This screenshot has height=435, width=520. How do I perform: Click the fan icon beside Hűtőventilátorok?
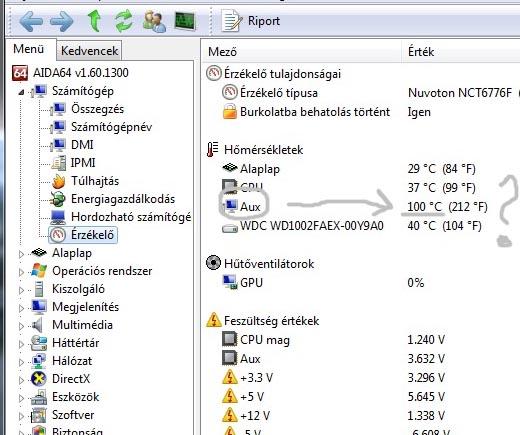(213, 263)
